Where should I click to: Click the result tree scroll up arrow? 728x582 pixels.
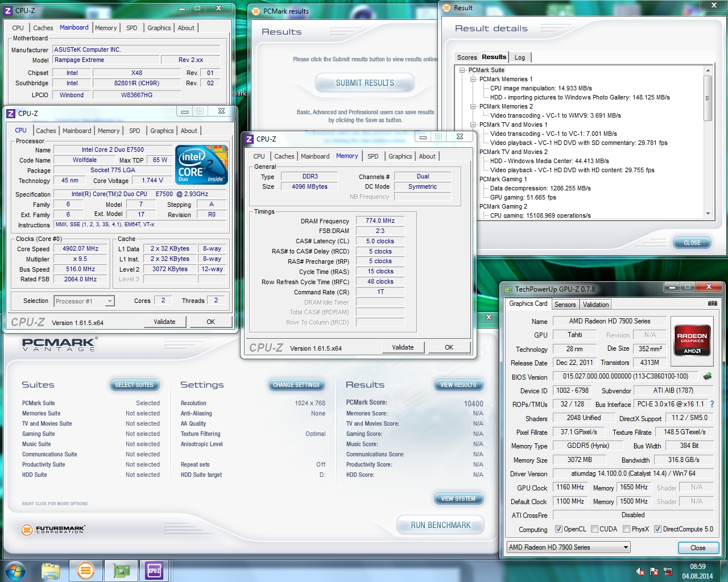(x=708, y=70)
